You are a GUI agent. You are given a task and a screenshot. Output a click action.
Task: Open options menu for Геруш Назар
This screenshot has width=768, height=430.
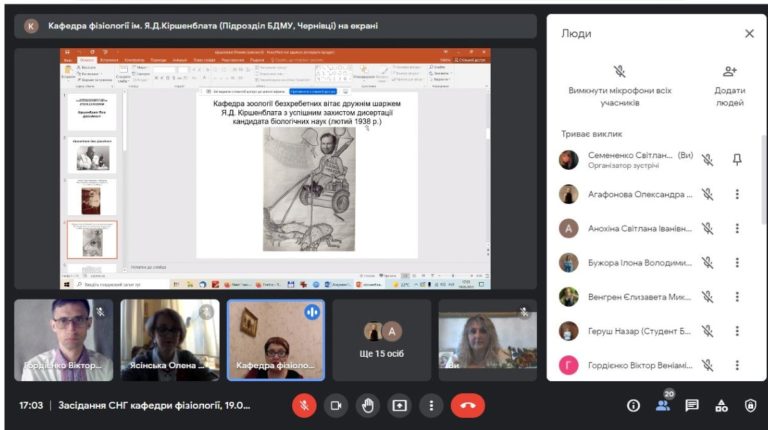tap(737, 331)
